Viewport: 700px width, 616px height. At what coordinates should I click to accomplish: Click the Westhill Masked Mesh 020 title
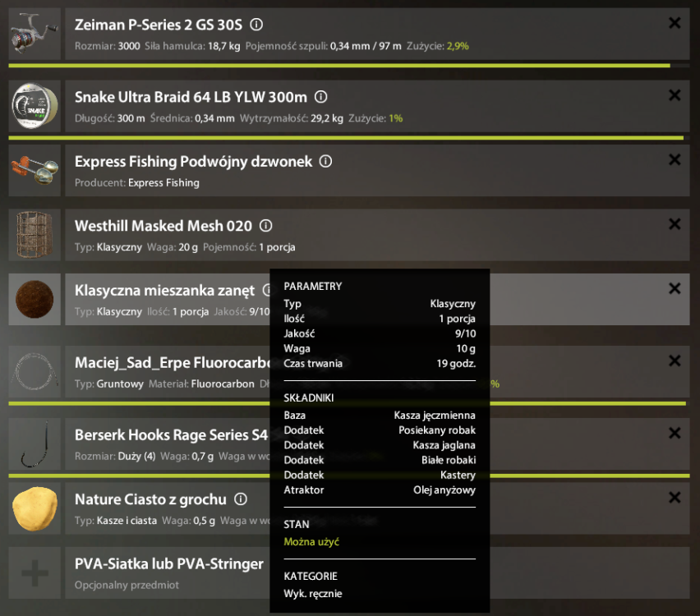click(x=163, y=226)
